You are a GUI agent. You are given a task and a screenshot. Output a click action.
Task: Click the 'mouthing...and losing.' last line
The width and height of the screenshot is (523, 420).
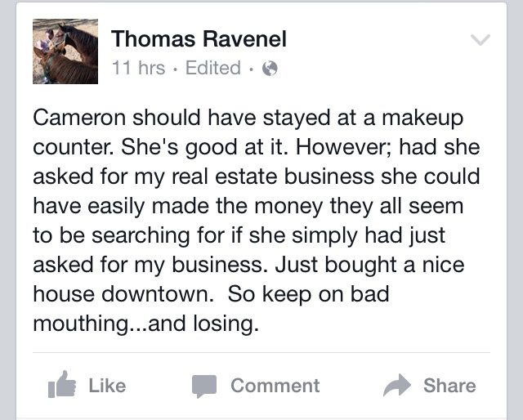pyautogui.click(x=145, y=324)
